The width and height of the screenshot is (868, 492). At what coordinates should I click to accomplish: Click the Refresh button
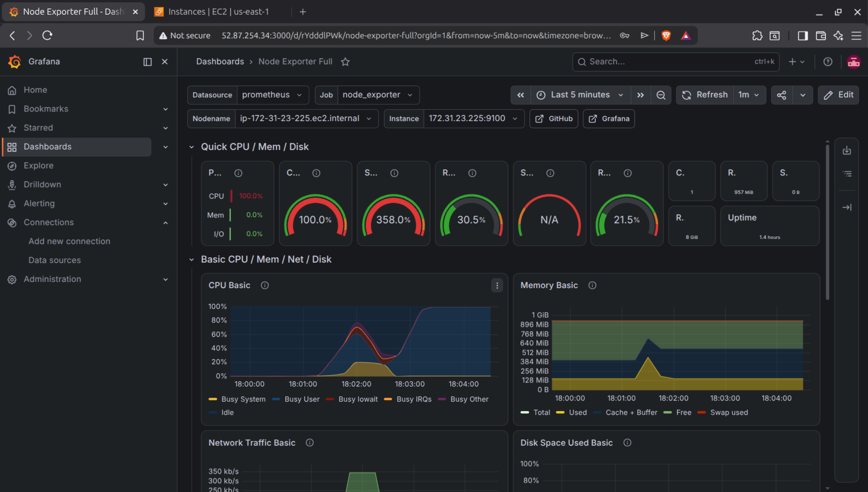point(705,95)
